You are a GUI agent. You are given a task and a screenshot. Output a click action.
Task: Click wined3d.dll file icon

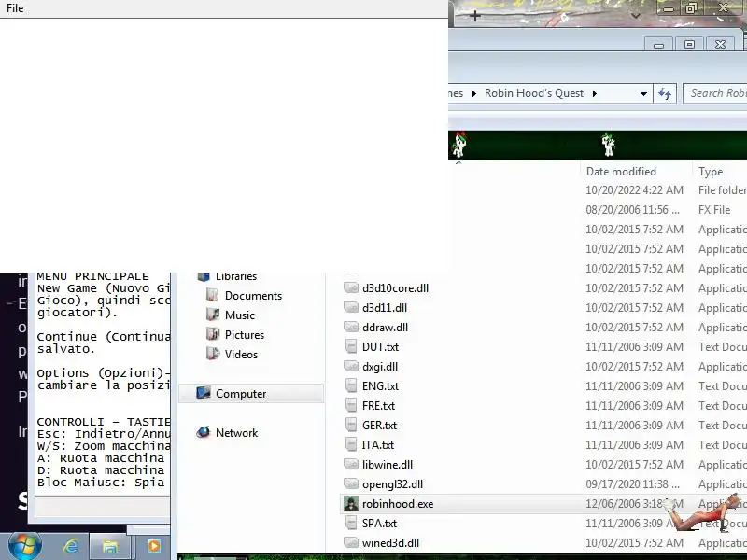click(351, 542)
